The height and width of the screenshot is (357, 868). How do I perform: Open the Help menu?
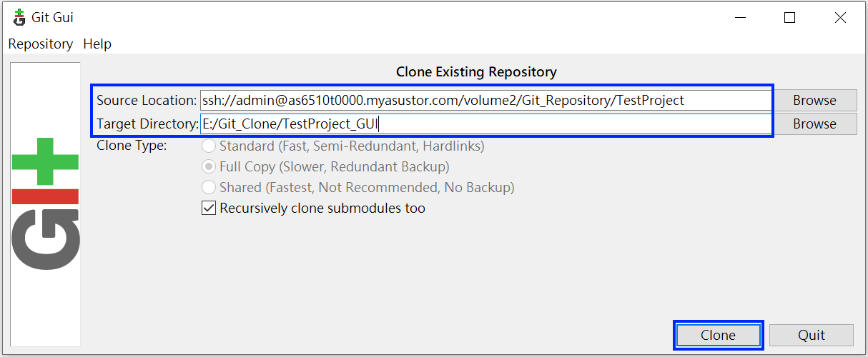click(x=97, y=44)
